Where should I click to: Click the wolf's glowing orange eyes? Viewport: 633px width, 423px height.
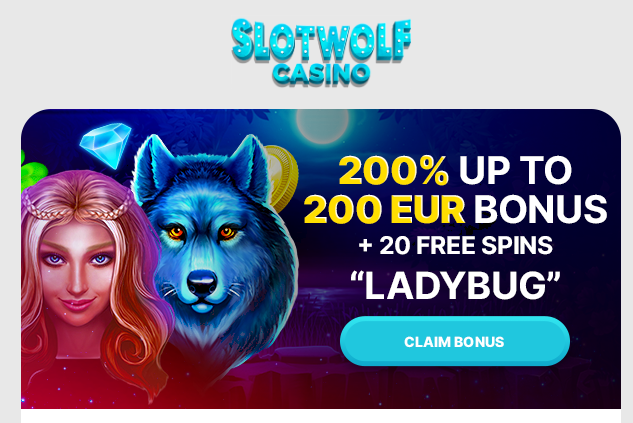(201, 232)
